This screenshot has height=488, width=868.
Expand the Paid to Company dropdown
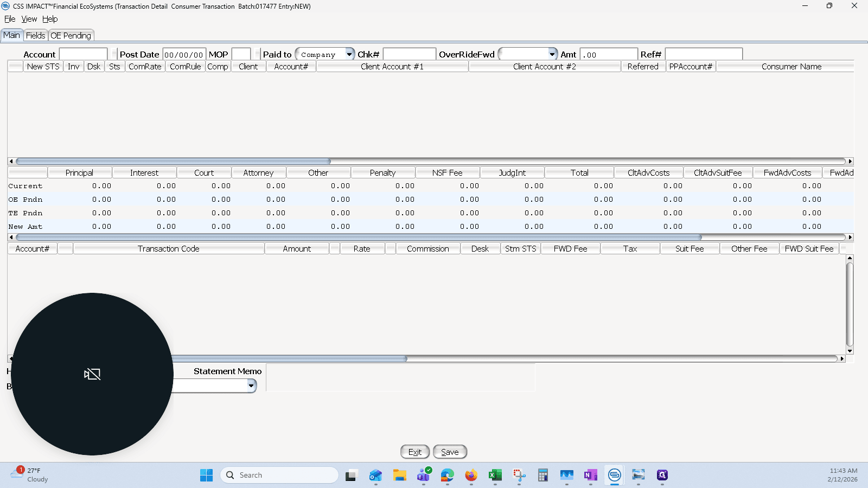pyautogui.click(x=349, y=54)
